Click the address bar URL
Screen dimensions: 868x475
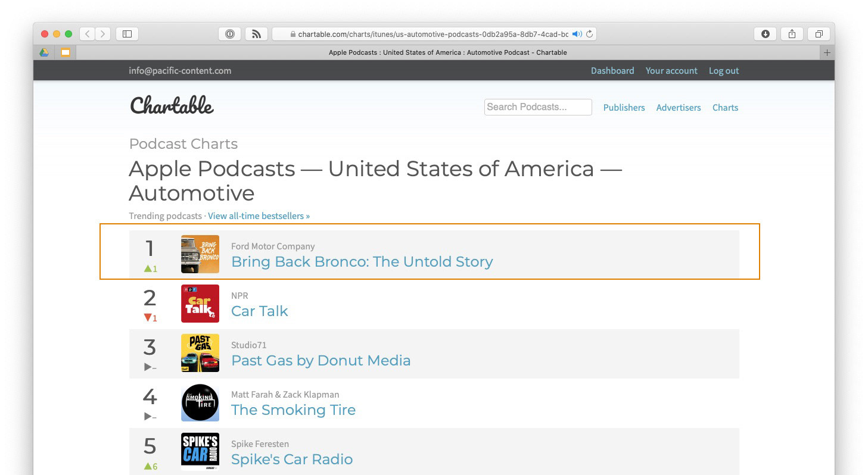pos(433,34)
